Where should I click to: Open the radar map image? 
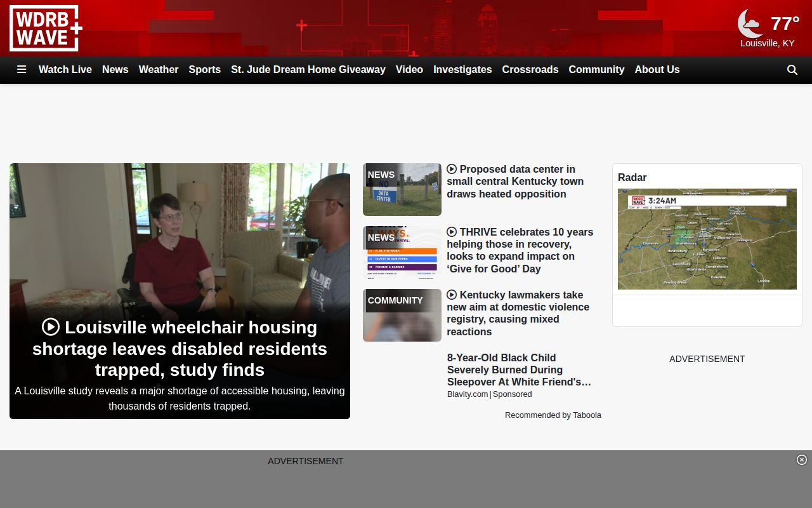pyautogui.click(x=707, y=239)
